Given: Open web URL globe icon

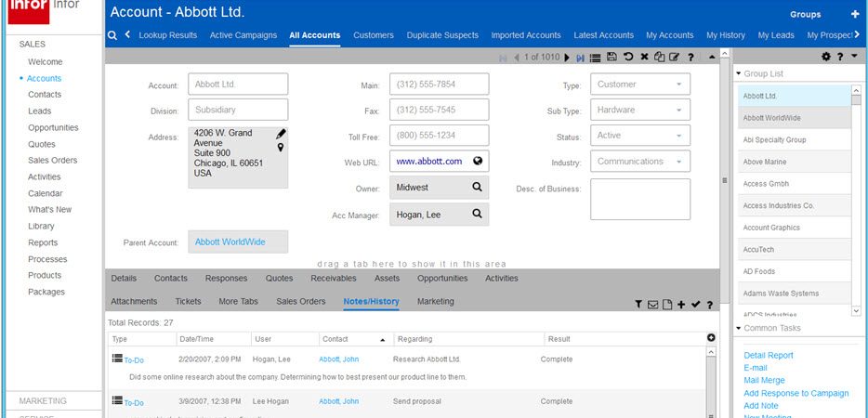Looking at the screenshot, I should pos(478,161).
